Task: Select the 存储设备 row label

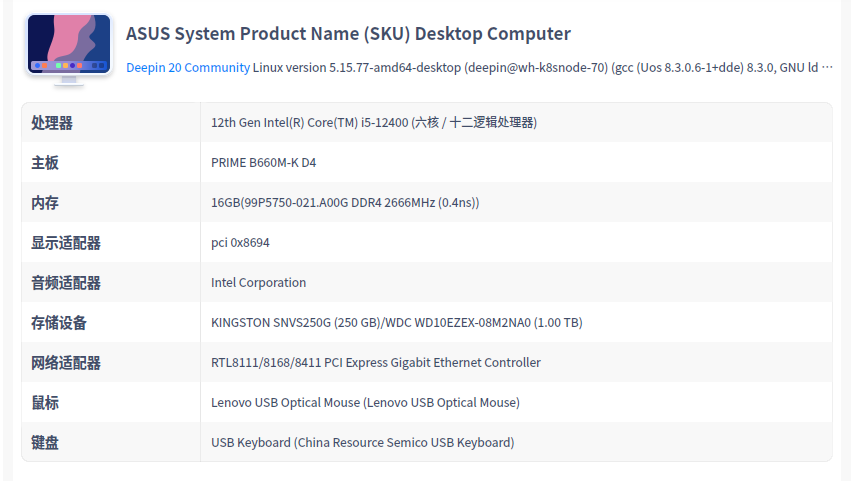Action: tap(59, 323)
